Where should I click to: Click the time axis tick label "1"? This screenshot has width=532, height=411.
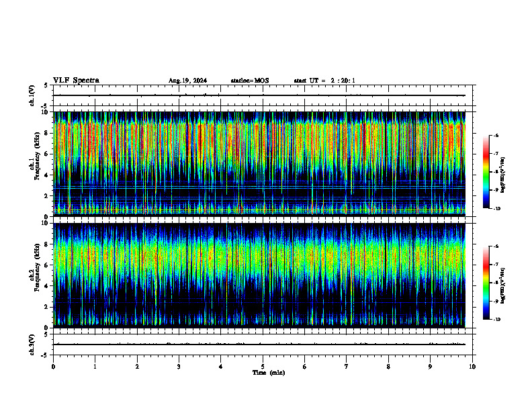coord(95,367)
